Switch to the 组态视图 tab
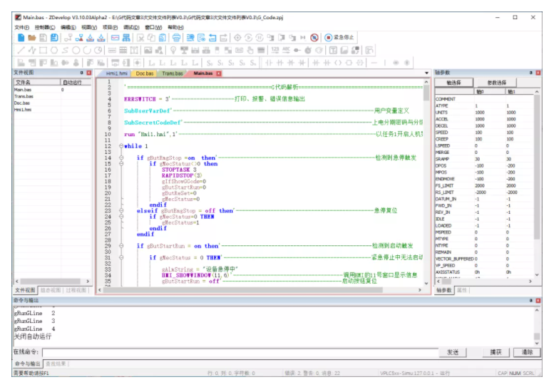 pos(51,290)
